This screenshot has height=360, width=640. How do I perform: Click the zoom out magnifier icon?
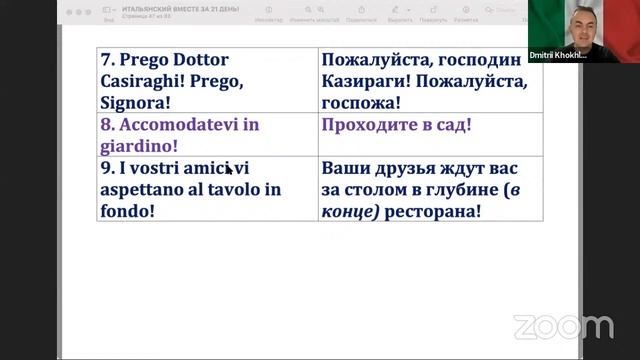[308, 10]
